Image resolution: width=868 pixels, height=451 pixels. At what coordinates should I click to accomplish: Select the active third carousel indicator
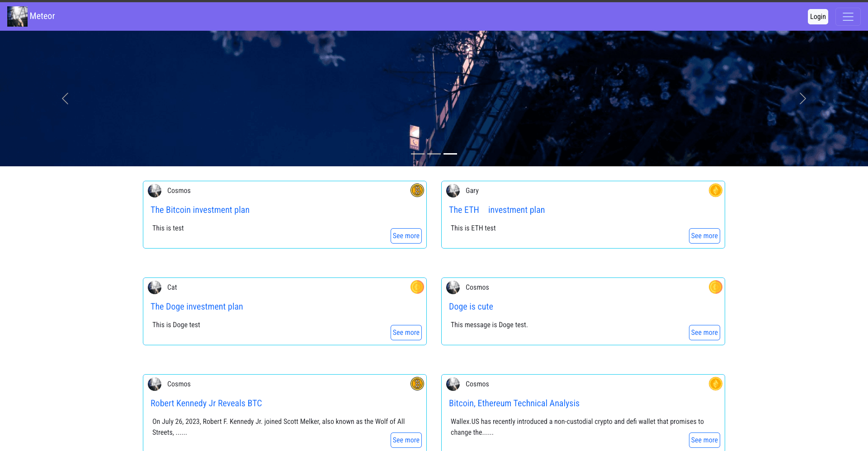[x=450, y=154]
